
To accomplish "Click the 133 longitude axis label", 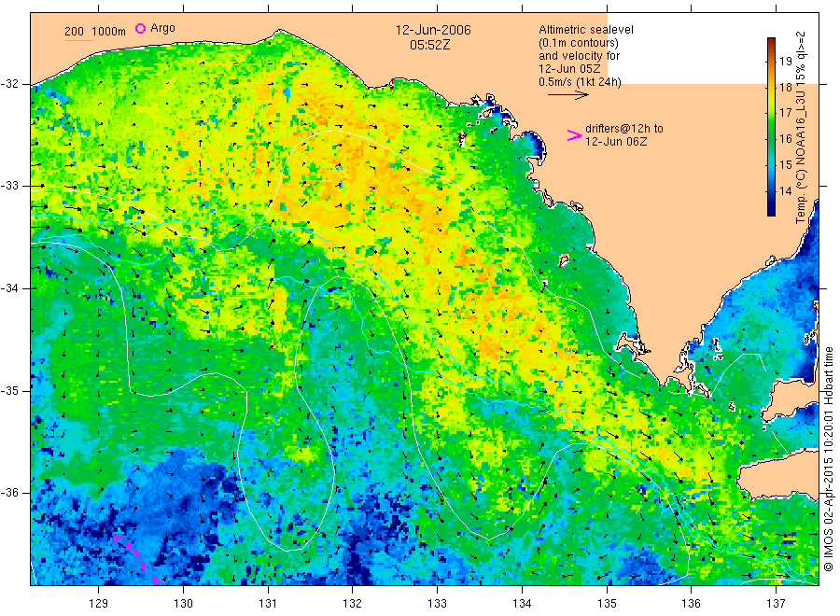I will tap(437, 604).
